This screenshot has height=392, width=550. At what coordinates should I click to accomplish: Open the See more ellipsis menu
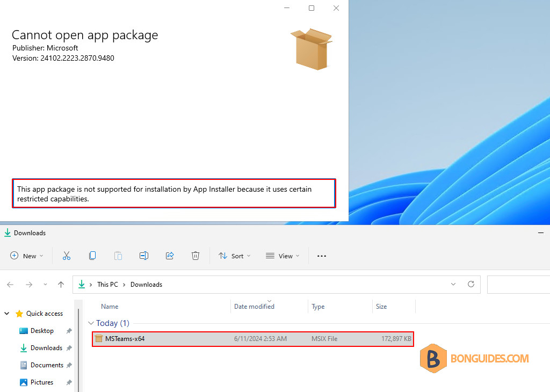coord(322,256)
